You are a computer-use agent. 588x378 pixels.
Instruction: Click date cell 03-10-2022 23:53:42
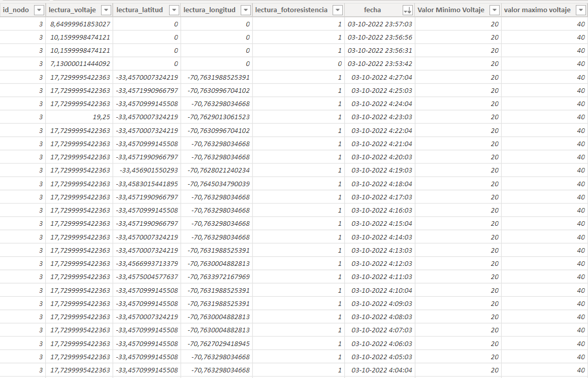coord(379,64)
